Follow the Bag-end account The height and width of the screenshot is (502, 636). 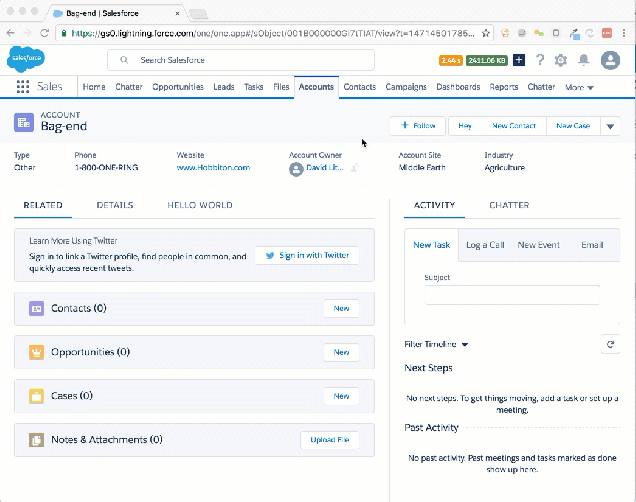click(418, 126)
